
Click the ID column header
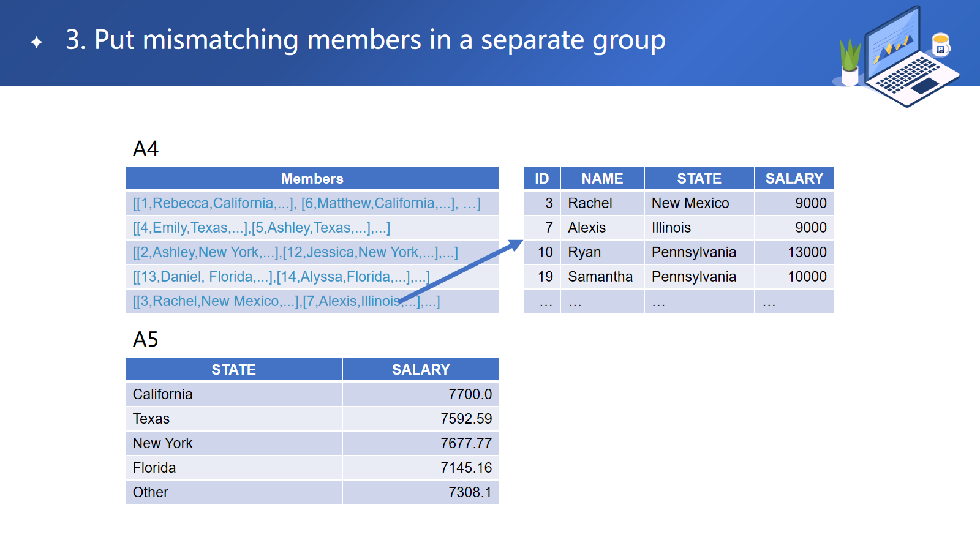pos(541,179)
